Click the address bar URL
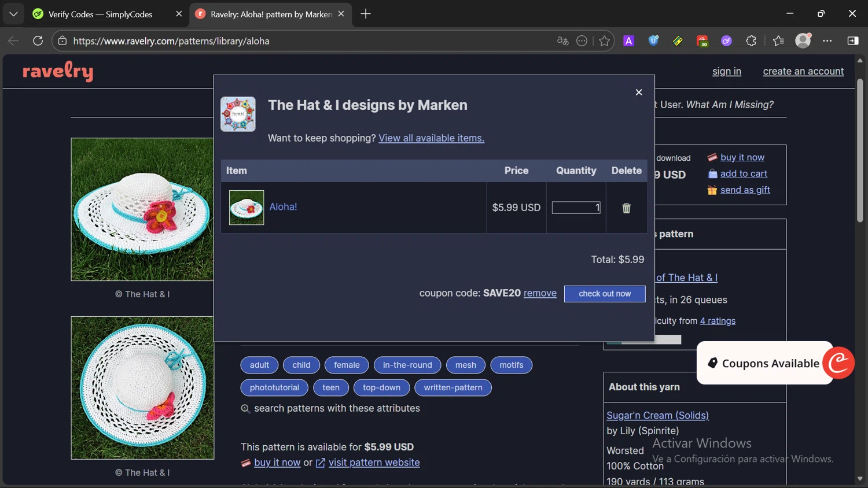This screenshot has height=488, width=868. (x=171, y=41)
